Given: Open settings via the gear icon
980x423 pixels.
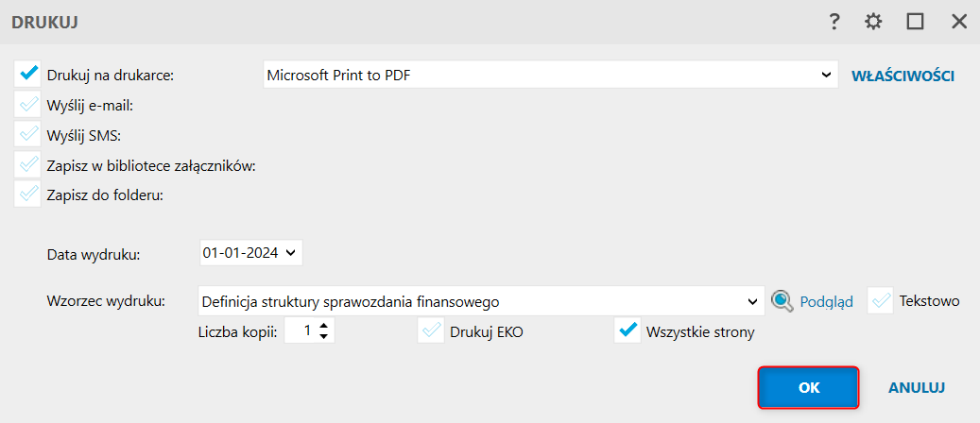Looking at the screenshot, I should click(x=874, y=22).
